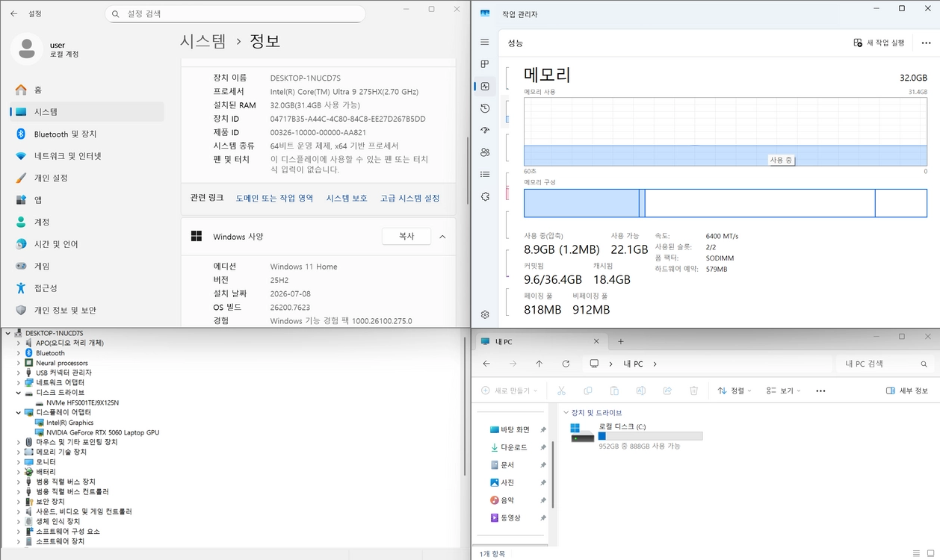The height and width of the screenshot is (560, 940).
Task: Open Network and internet settings
Action: (x=87, y=156)
